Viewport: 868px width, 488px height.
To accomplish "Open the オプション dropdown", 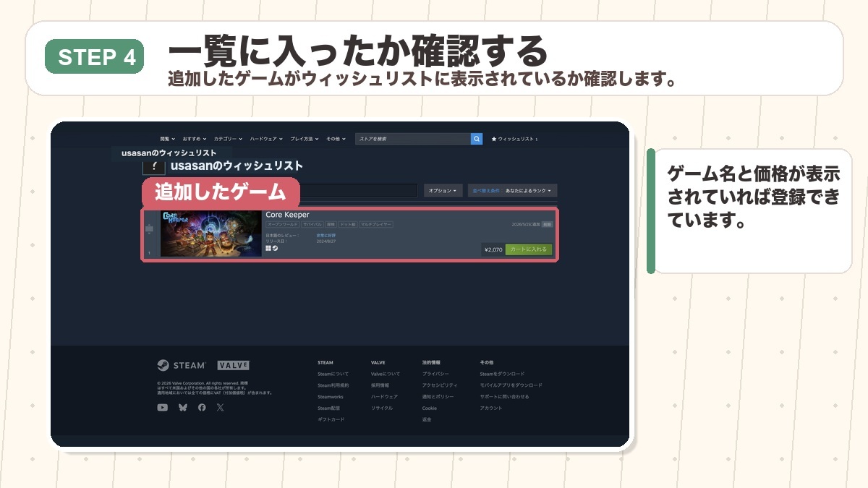I will [x=443, y=191].
